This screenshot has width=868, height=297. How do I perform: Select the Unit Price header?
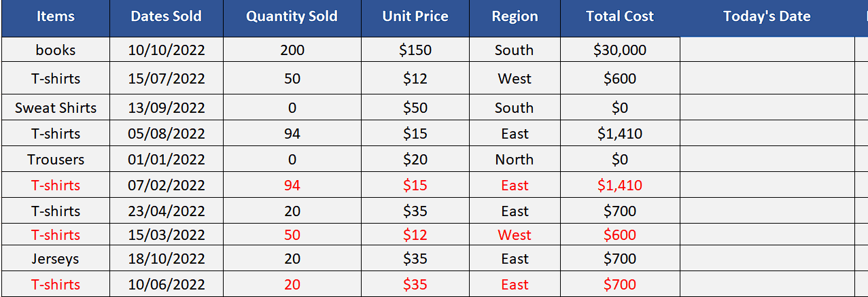tap(415, 17)
